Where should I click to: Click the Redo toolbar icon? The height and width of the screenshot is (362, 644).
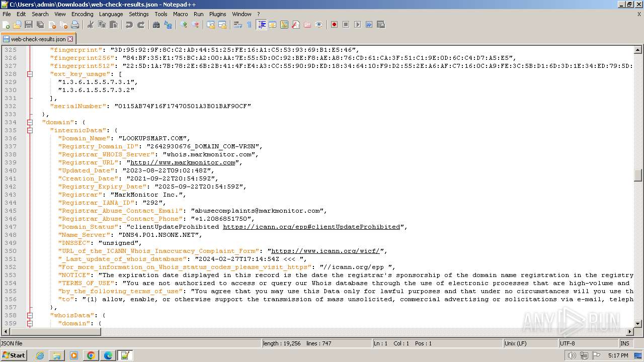(141, 25)
